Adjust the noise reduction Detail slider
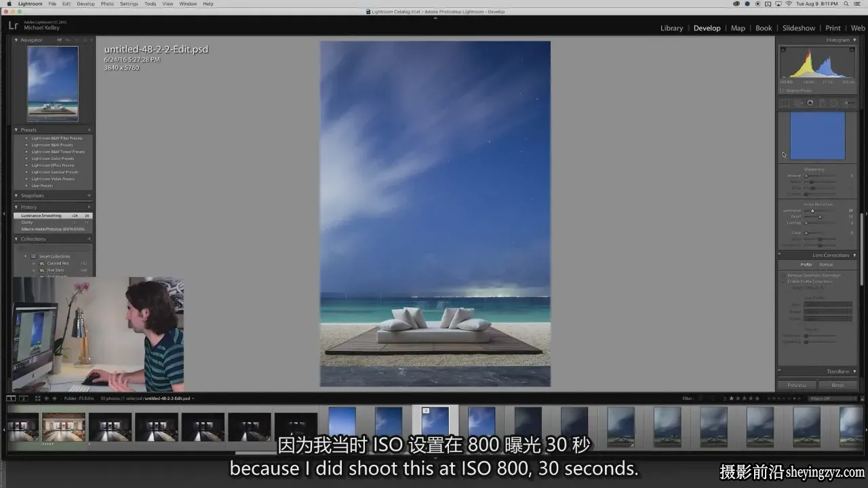868x488 pixels. 820,217
